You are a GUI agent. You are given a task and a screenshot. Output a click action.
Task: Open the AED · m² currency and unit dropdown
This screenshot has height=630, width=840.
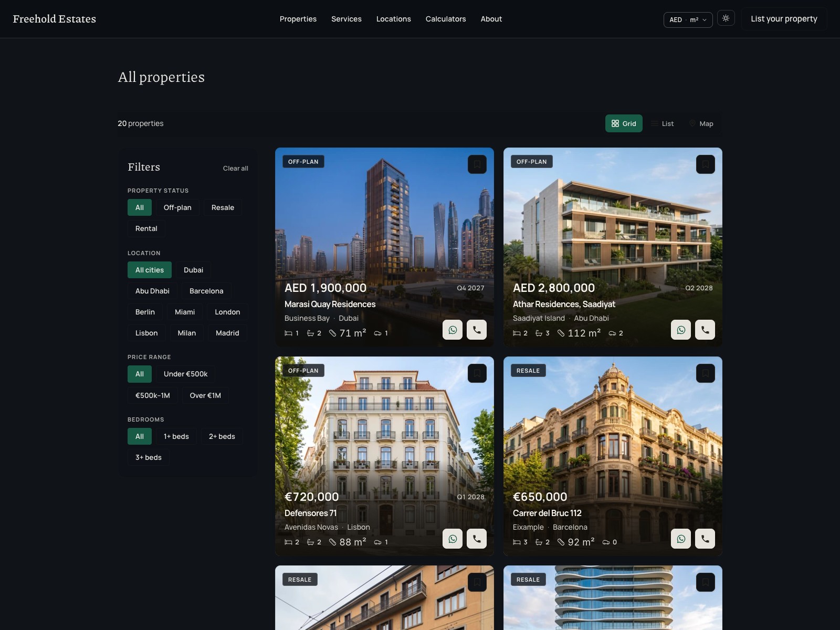688,19
